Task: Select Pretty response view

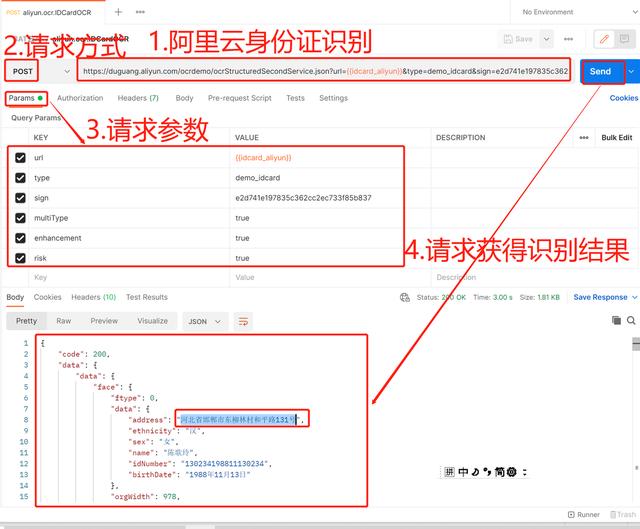Action: tap(27, 321)
